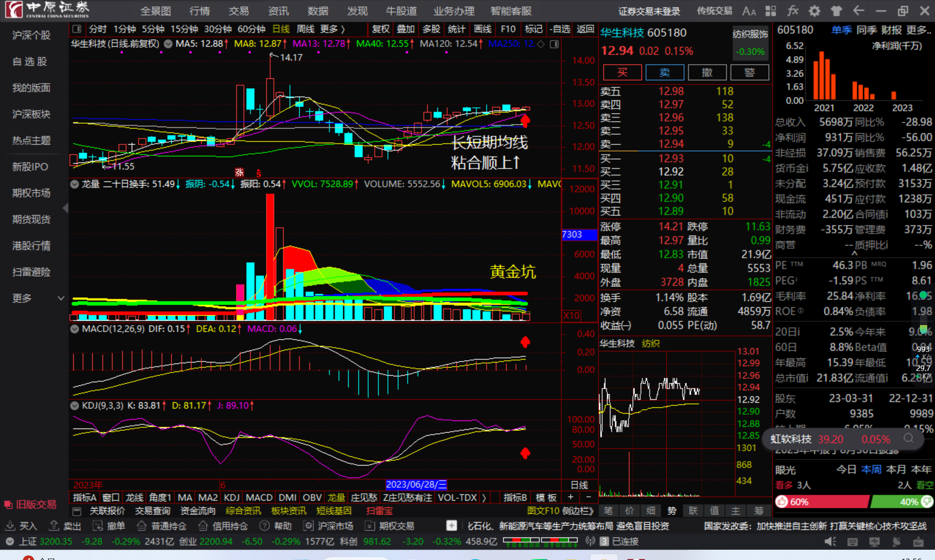This screenshot has width=935, height=560.
Task: Collapse the left chart panel arrow
Action: pyautogui.click(x=65, y=208)
